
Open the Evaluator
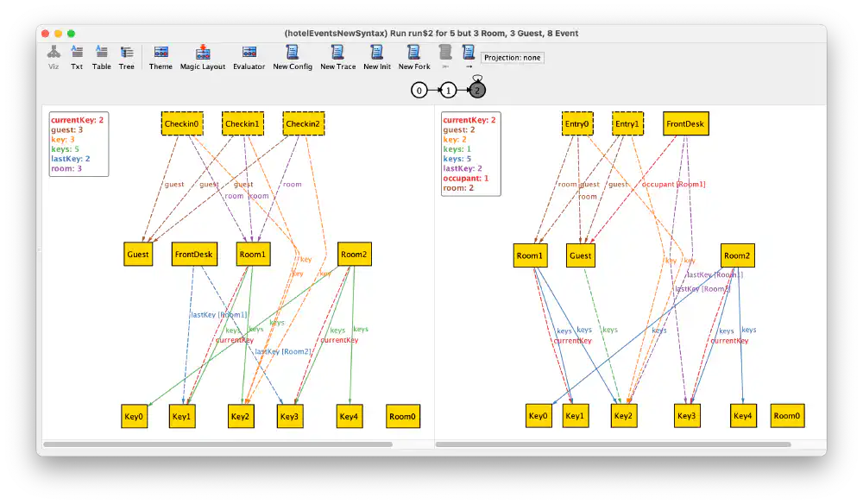pyautogui.click(x=249, y=57)
